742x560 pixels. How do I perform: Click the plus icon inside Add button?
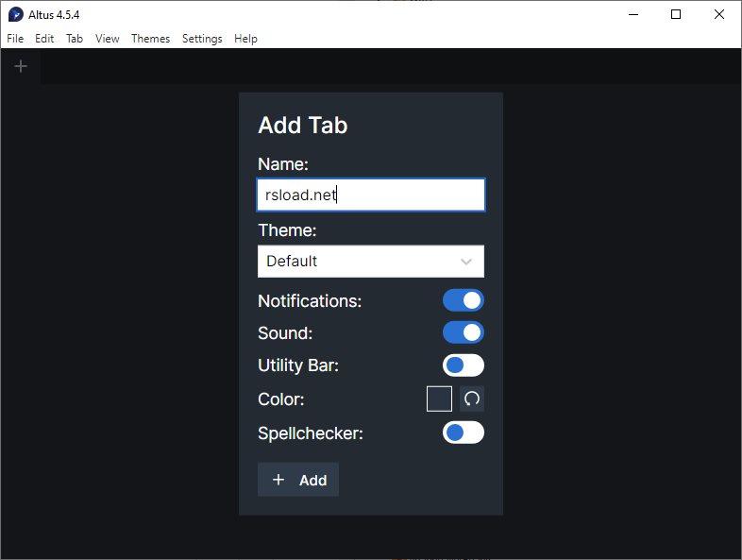point(278,480)
